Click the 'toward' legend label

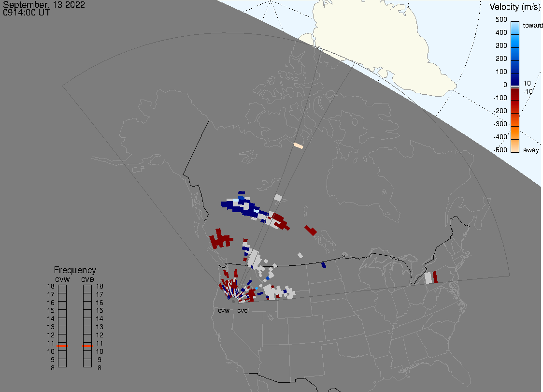tap(532, 25)
